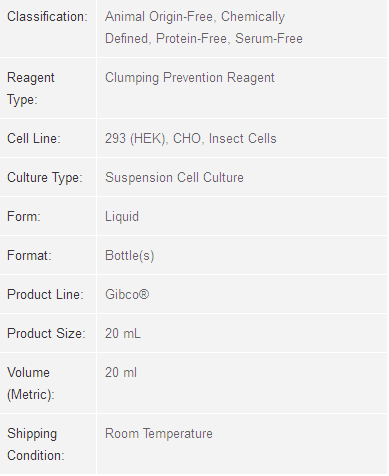
Task: Select the 20 mL product size value
Action: [123, 333]
